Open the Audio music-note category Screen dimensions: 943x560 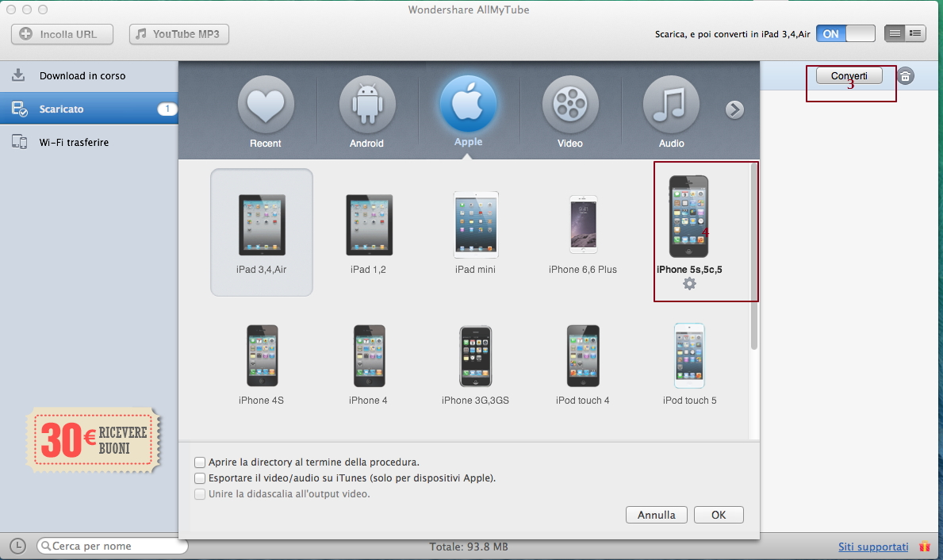tap(671, 104)
